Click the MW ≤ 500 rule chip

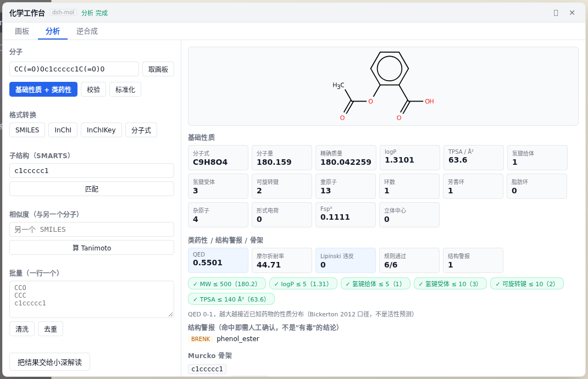click(x=227, y=284)
